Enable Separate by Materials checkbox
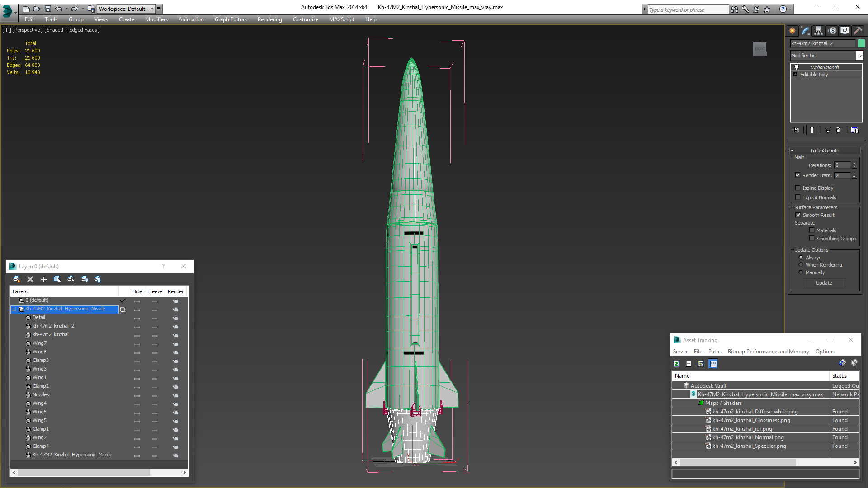Image resolution: width=868 pixels, height=488 pixels. coord(811,230)
